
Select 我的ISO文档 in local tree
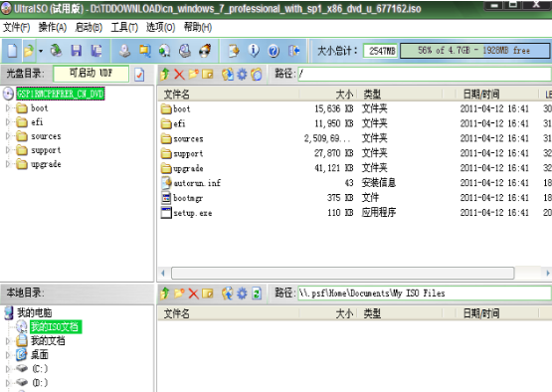tap(56, 327)
